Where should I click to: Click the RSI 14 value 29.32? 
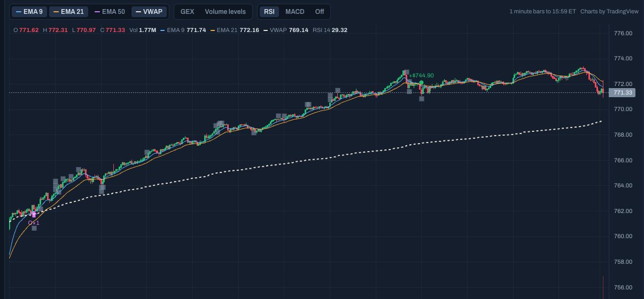coord(339,30)
